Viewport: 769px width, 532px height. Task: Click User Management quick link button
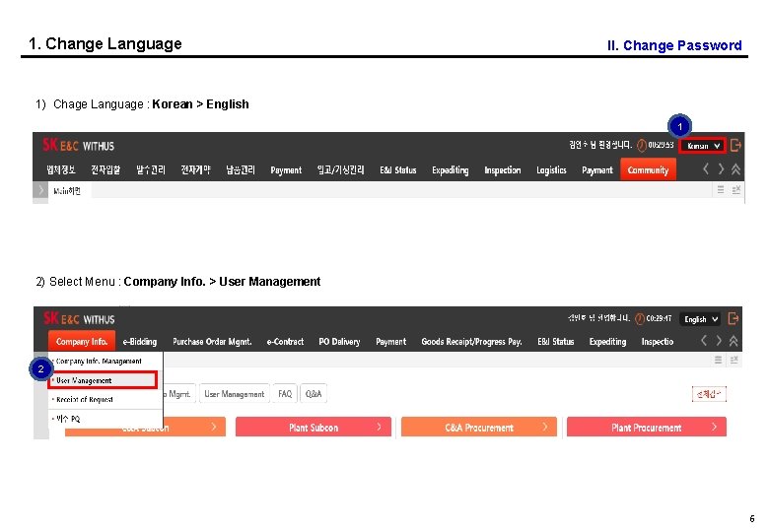pyautogui.click(x=235, y=393)
